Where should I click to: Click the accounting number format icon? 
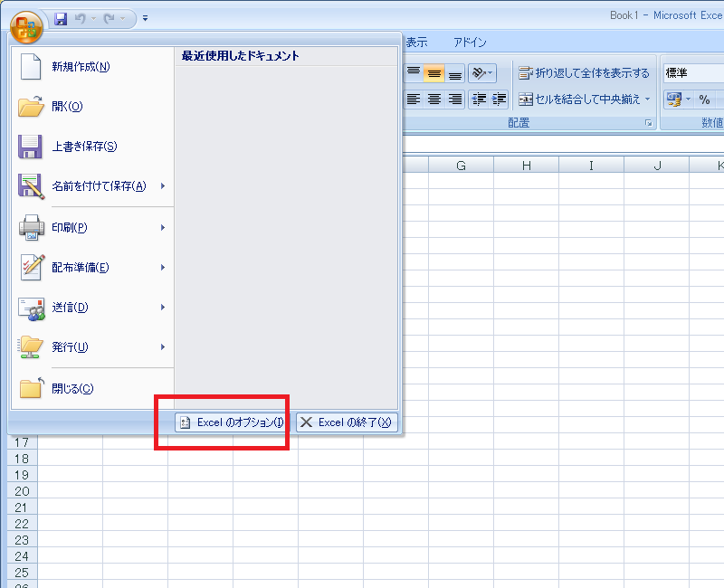tap(673, 100)
